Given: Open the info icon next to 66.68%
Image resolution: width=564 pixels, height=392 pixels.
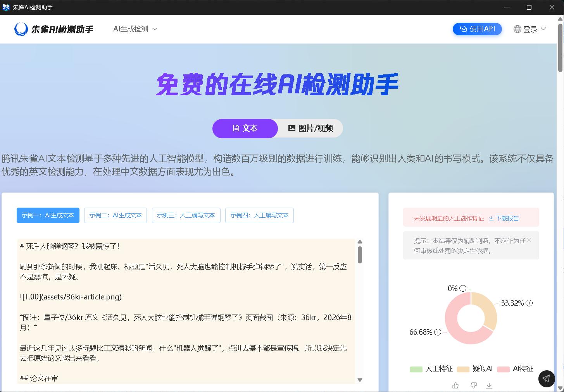Looking at the screenshot, I should [438, 332].
